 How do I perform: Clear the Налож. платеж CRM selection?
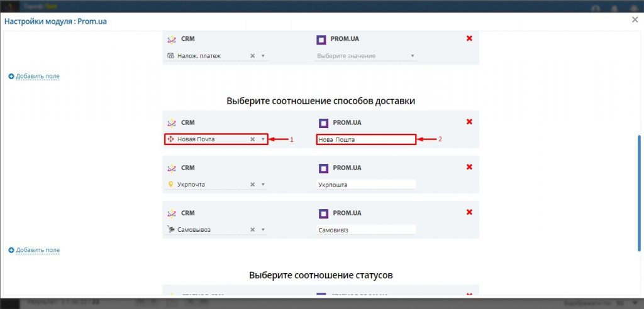(x=253, y=56)
